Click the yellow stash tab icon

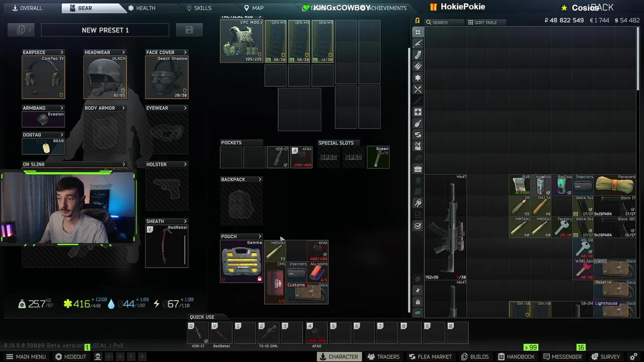tap(418, 21)
